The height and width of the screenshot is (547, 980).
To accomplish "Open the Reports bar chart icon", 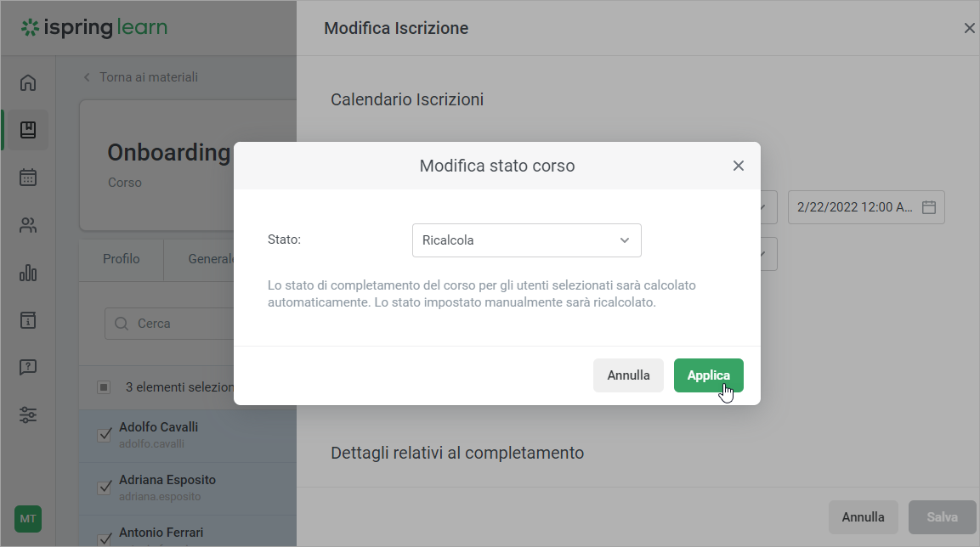I will [x=28, y=273].
